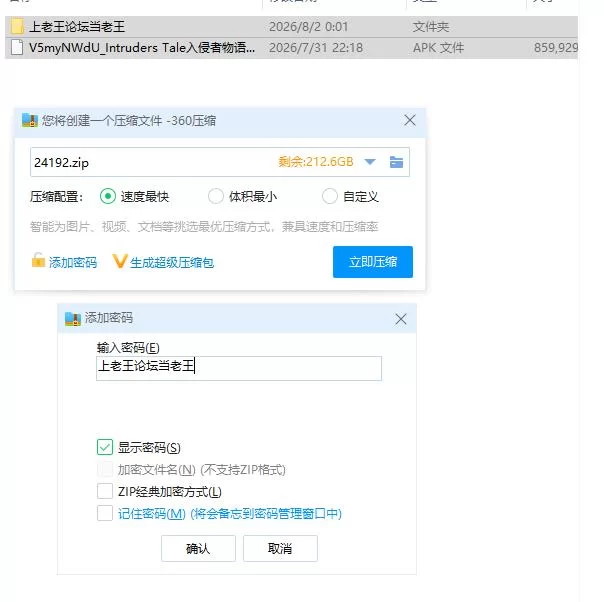Image resolution: width=604 pixels, height=602 pixels.
Task: Click the 确认 button
Action: (198, 548)
